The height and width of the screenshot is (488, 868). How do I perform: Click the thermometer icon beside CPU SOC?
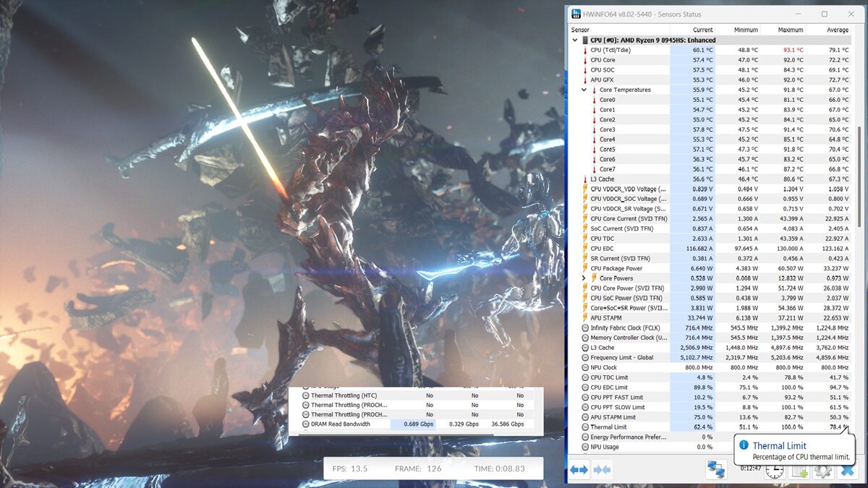[584, 70]
